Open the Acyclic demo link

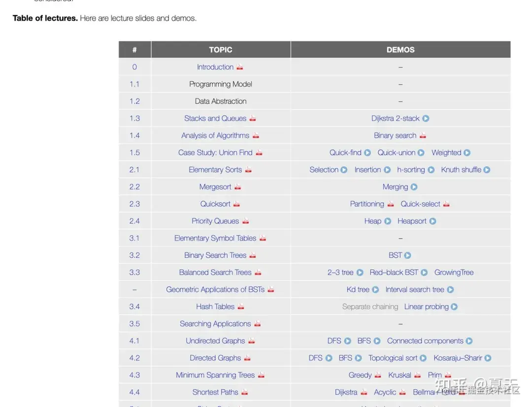(385, 392)
